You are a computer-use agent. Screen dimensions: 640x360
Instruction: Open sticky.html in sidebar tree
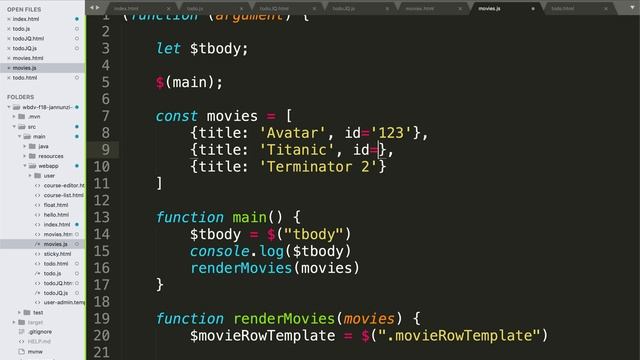pyautogui.click(x=57, y=254)
